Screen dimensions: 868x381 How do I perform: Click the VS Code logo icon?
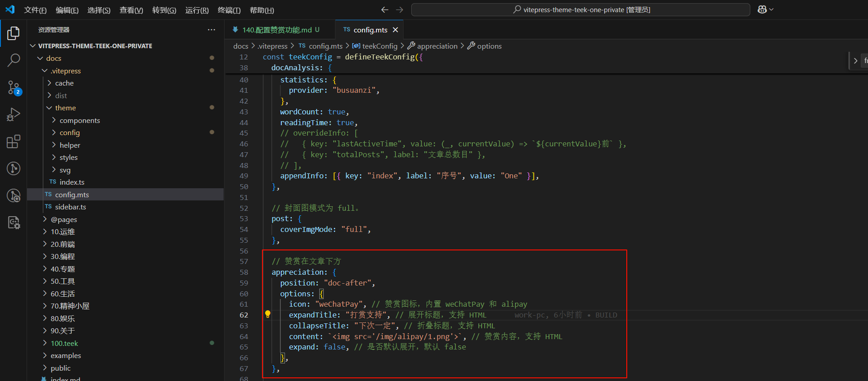(10, 9)
